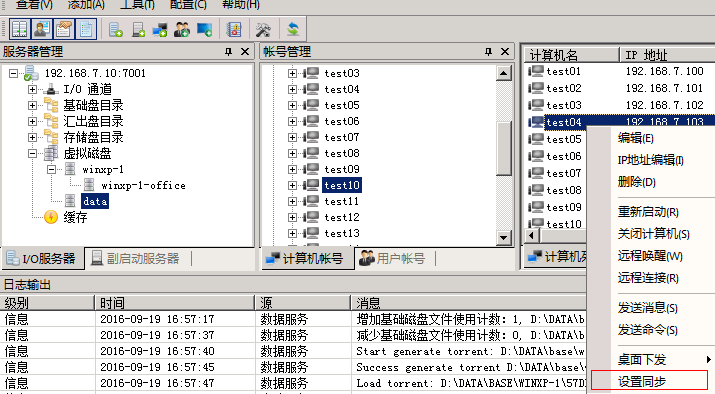The image size is (715, 394).
Task: Click the account tree scrollbar down arrow
Action: (503, 237)
